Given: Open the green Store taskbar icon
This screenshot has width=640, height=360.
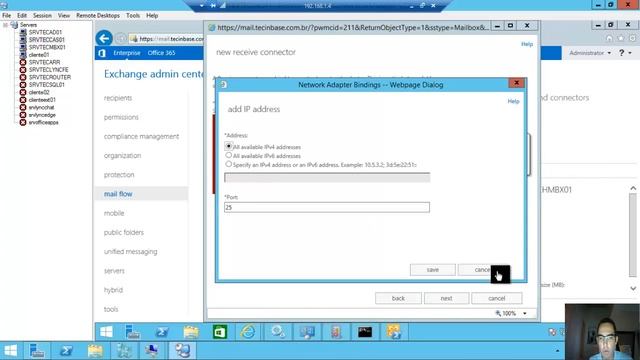Looking at the screenshot, I should pyautogui.click(x=220, y=332).
